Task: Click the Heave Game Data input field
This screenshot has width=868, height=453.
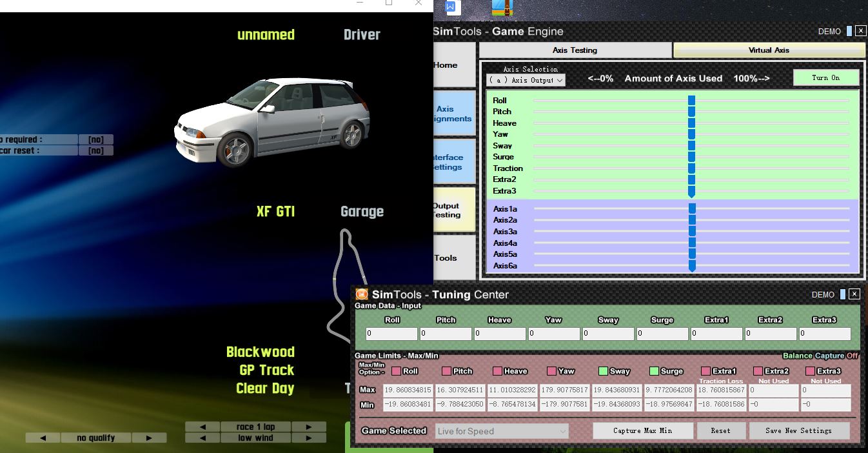Action: pyautogui.click(x=500, y=334)
